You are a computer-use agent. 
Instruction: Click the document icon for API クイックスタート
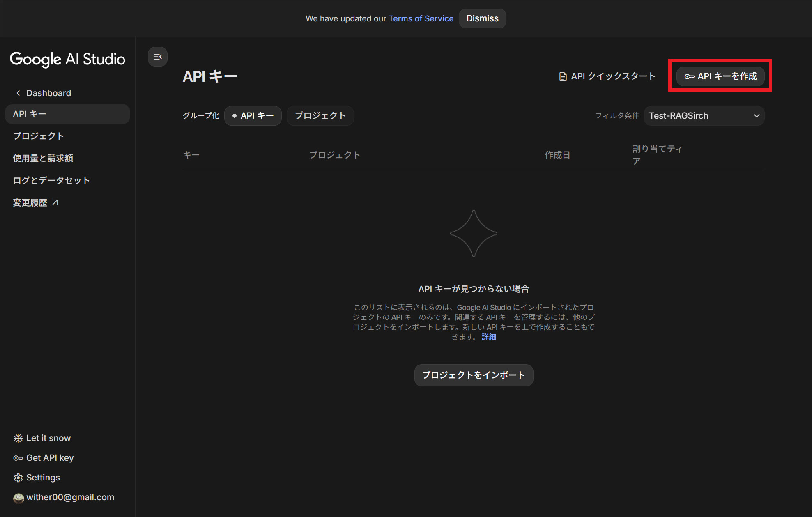pos(563,76)
